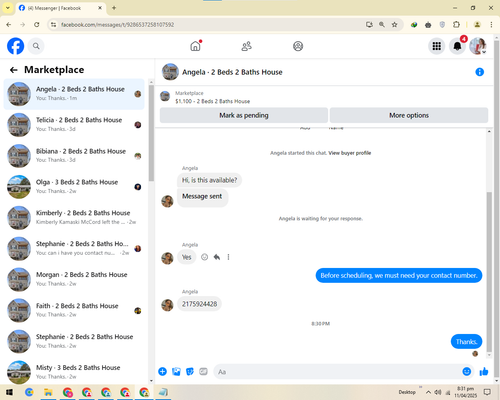This screenshot has height=400, width=500.
Task: Open the conversation information icon
Action: click(479, 72)
